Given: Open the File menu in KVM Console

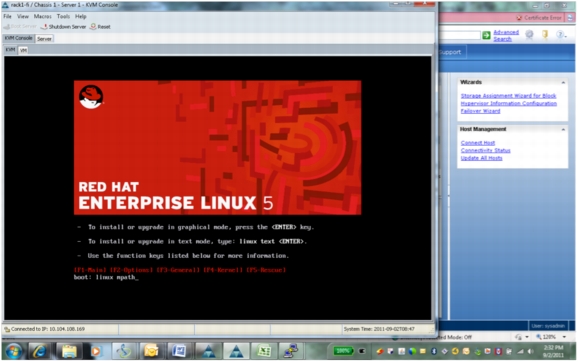Looking at the screenshot, I should click(7, 16).
